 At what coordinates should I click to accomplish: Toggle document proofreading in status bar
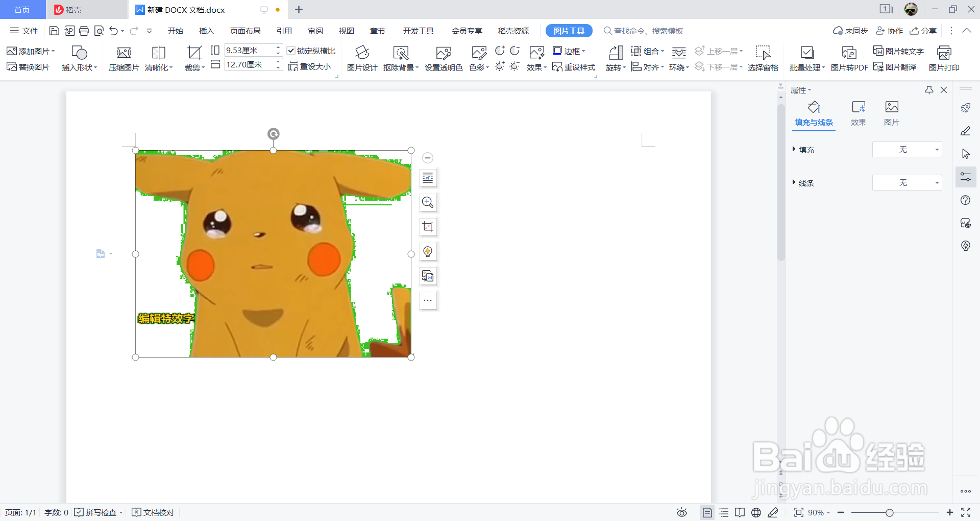(x=153, y=512)
